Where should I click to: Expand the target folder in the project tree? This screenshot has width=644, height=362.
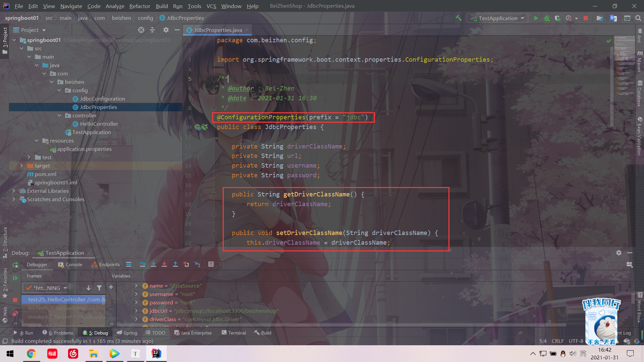click(21, 166)
